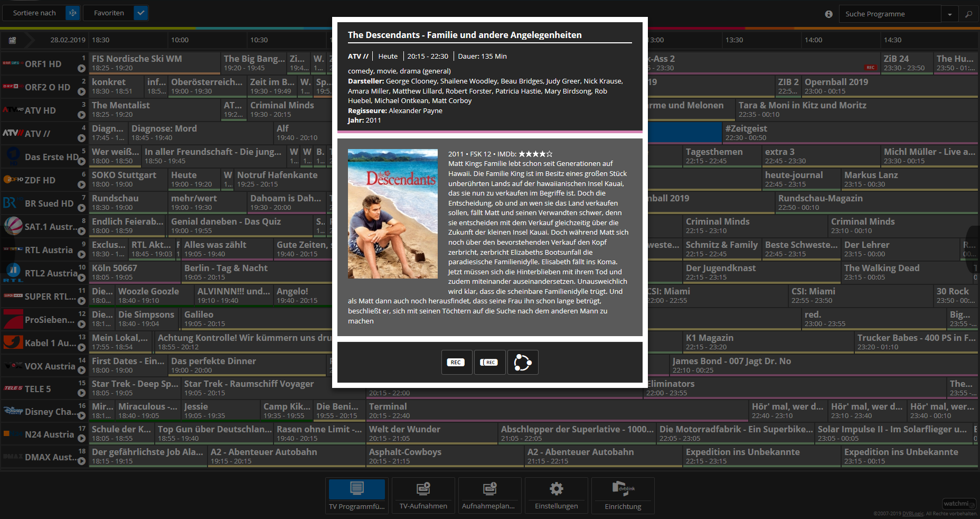Click the magnifier search icon

[969, 14]
